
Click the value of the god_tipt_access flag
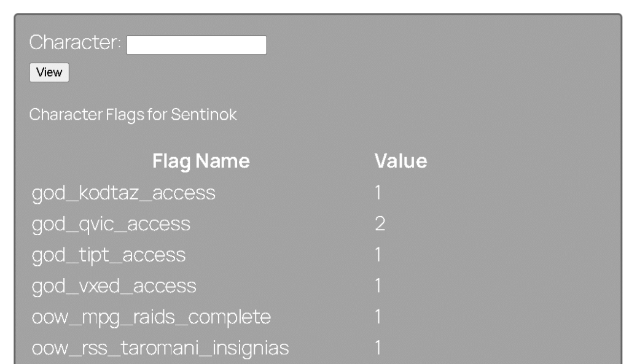point(378,255)
